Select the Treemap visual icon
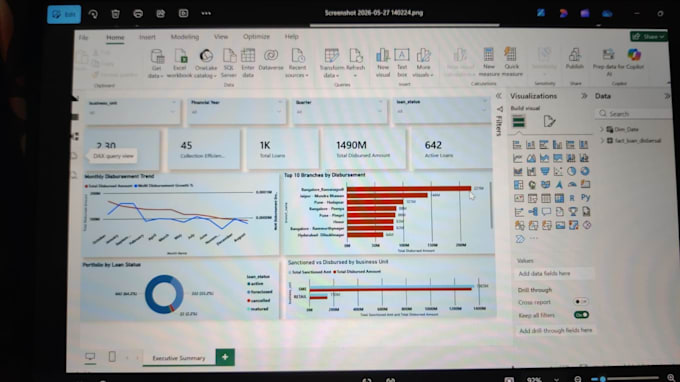The image size is (680, 382). click(x=518, y=185)
